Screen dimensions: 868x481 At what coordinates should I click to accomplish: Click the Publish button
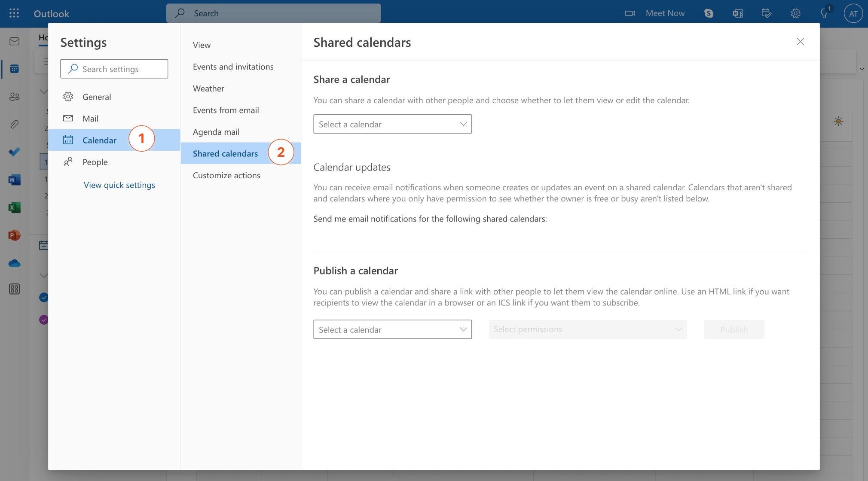click(734, 329)
